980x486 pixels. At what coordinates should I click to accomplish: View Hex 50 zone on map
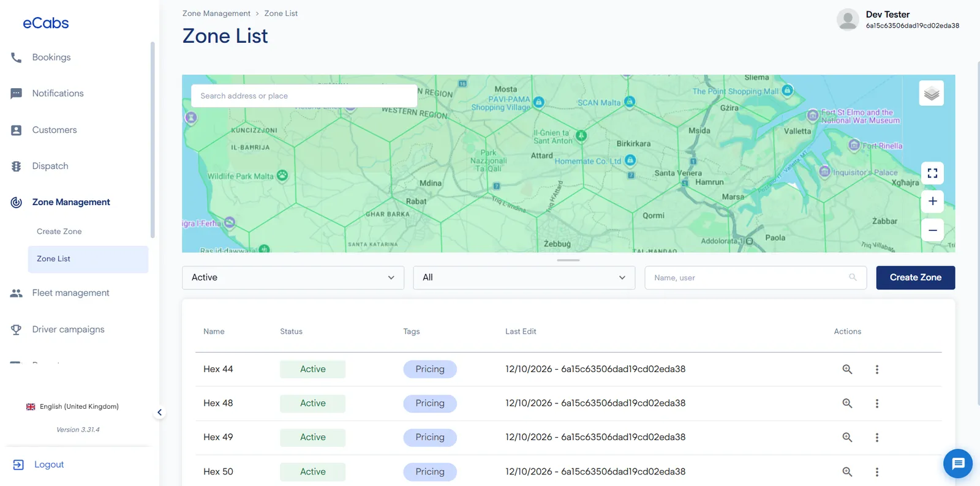847,472
